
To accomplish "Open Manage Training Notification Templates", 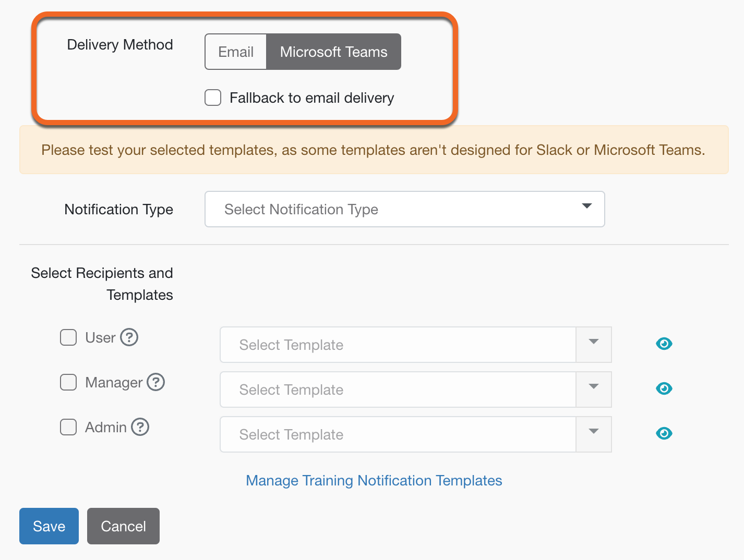I will pos(374,480).
